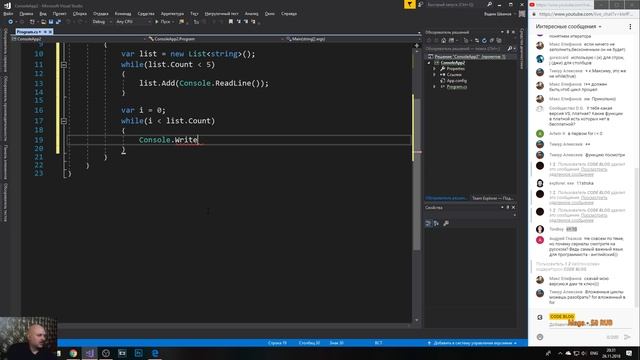The height and width of the screenshot is (360, 640).
Task: Click Add to Source Control in status bar
Action: click(x=472, y=343)
